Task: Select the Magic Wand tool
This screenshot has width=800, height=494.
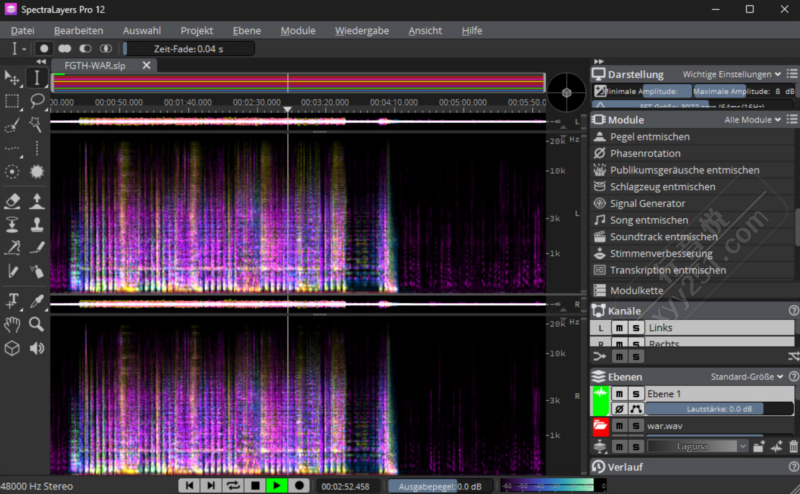Action: coord(37,125)
